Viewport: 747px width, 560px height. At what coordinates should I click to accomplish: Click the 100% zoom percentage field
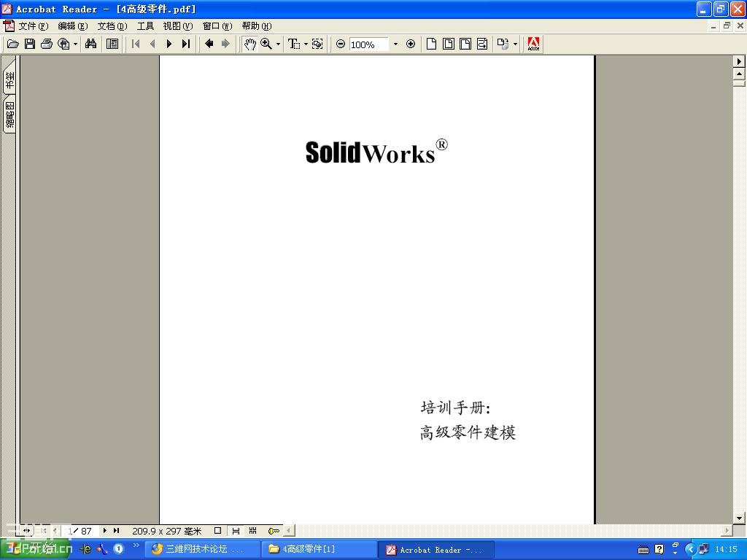(x=369, y=44)
